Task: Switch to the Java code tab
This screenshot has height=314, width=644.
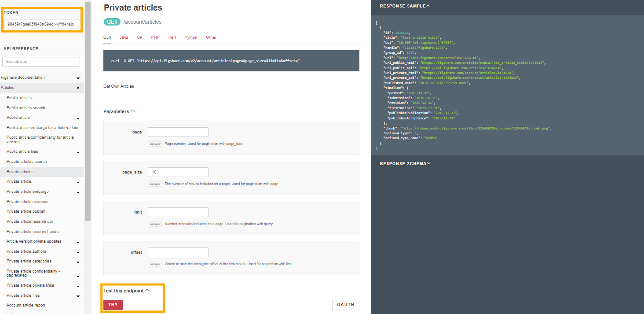Action: click(124, 37)
